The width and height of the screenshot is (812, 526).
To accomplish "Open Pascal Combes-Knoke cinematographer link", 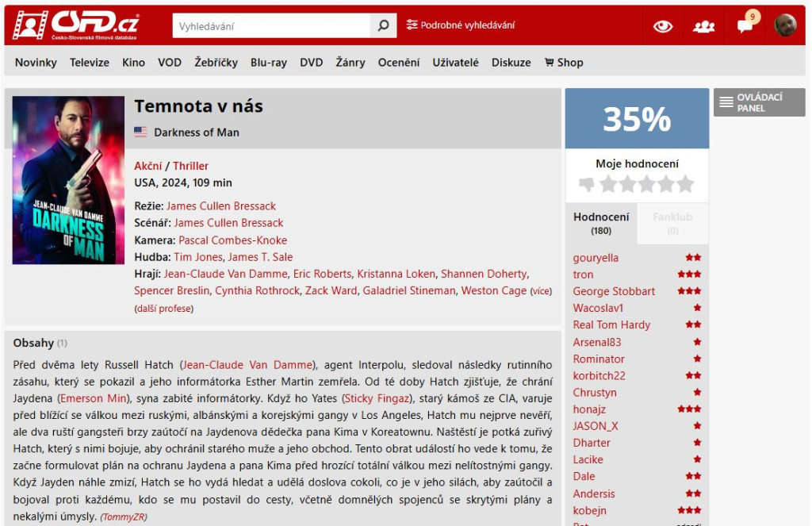I will [232, 240].
